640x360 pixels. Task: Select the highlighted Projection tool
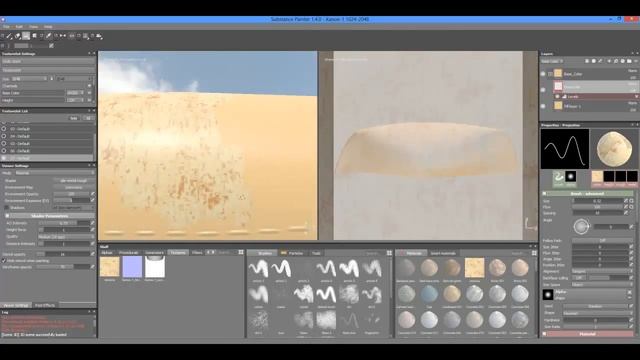point(26,36)
